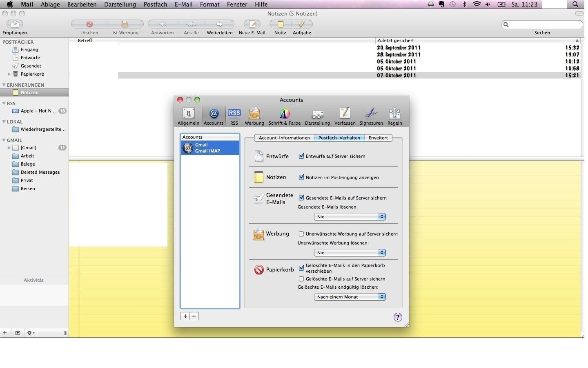This screenshot has height=368, width=588.
Task: Open Schrift & Farbe preferences pane
Action: (285, 116)
